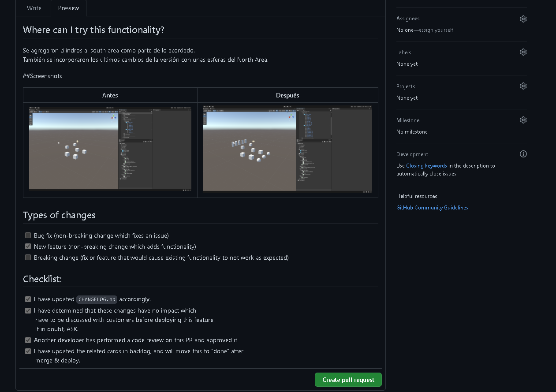Screen dimensions: 556x392
Task: Click the assign yourself link
Action: (x=436, y=30)
